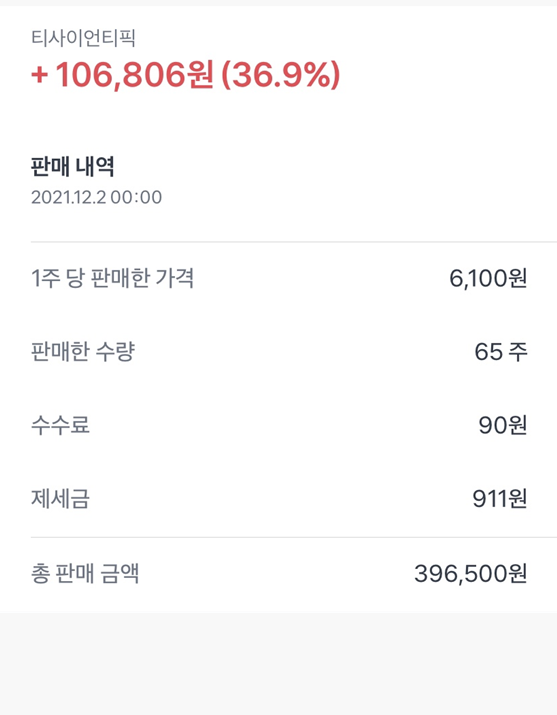557x715 pixels.
Task: Click the 수수료 row
Action: [x=279, y=425]
